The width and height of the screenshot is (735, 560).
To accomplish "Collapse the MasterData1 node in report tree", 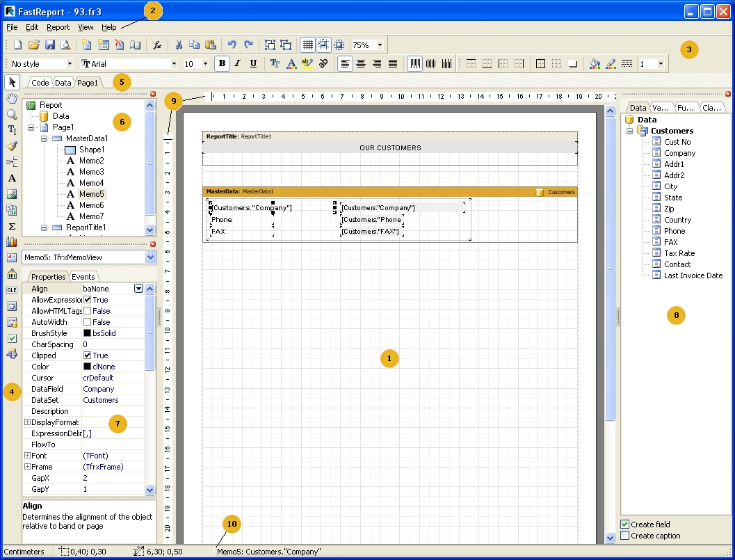I will coord(44,138).
